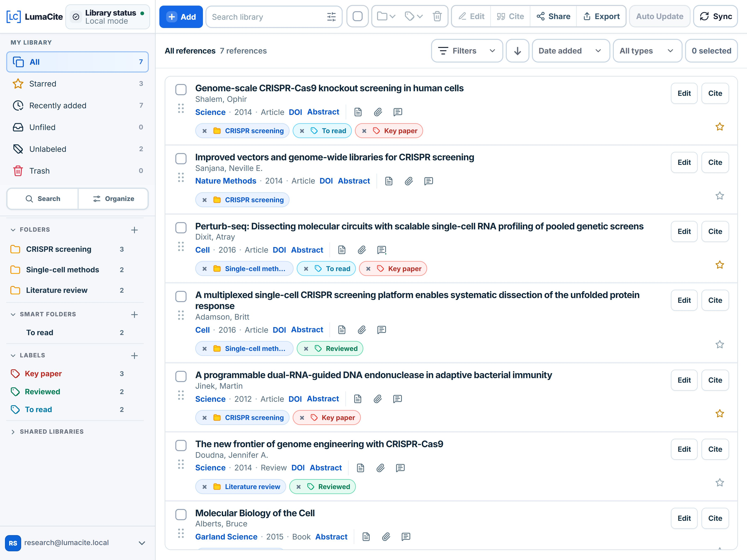Go to Unlabeled references
This screenshot has height=560, width=747.
point(77,149)
